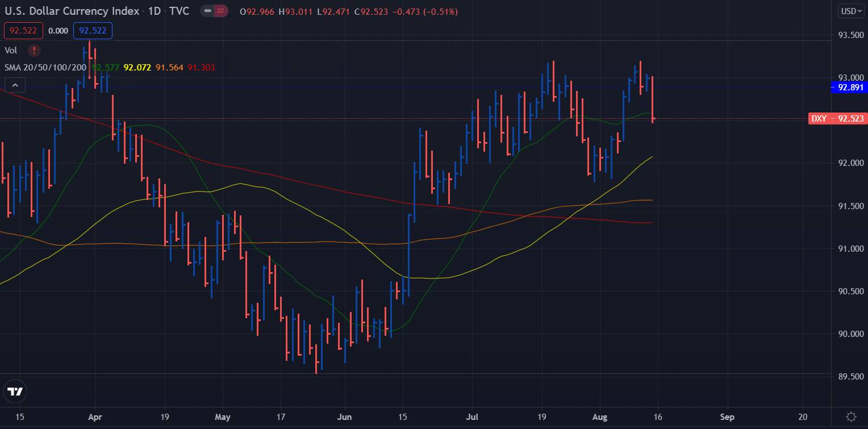868x429 pixels.
Task: Click the Jun date axis label
Action: point(345,417)
